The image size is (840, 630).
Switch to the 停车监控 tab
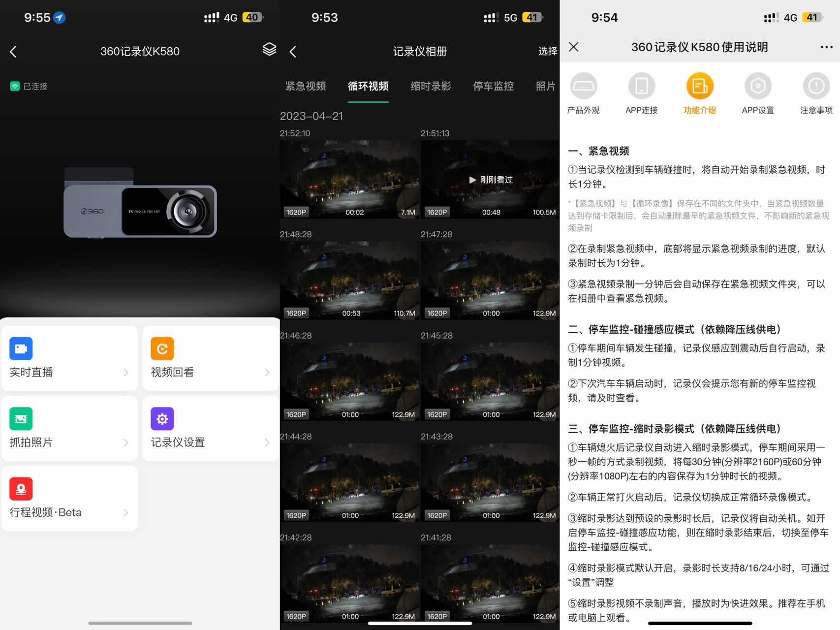(x=493, y=86)
